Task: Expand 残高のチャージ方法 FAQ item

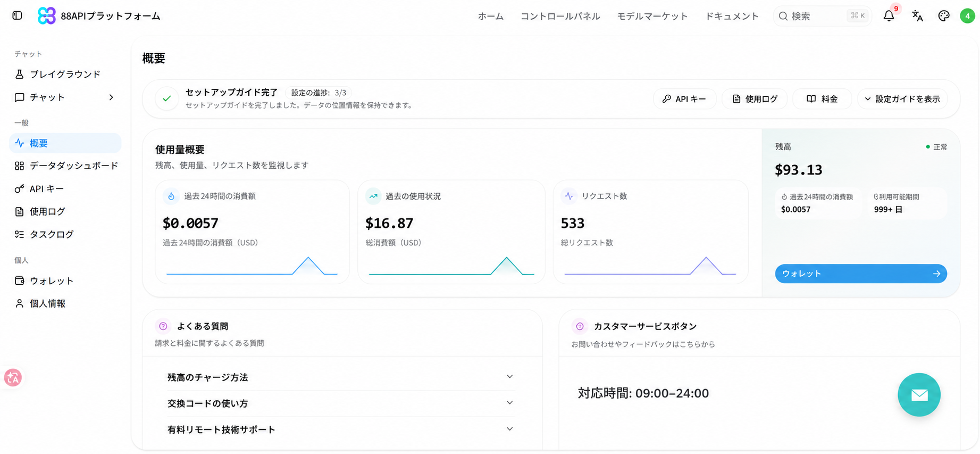Action: 340,377
